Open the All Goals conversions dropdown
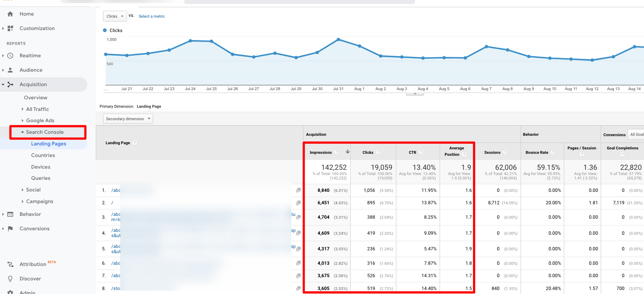 [636, 135]
